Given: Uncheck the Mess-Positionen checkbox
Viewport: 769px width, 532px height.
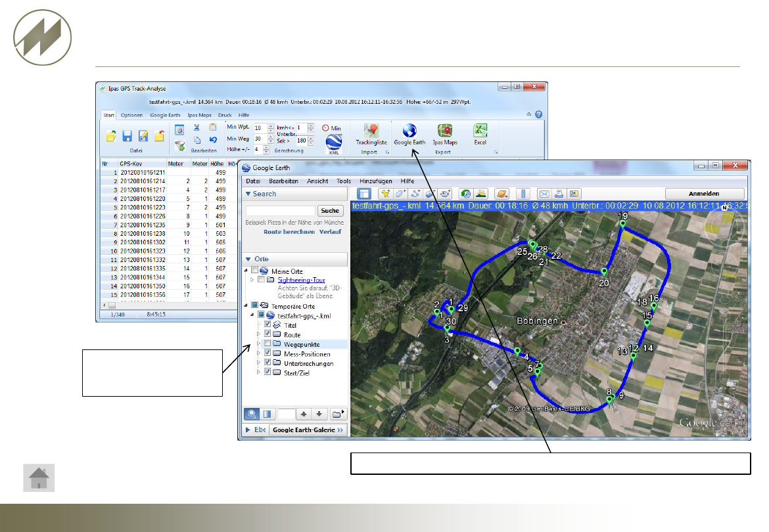Looking at the screenshot, I should (268, 353).
